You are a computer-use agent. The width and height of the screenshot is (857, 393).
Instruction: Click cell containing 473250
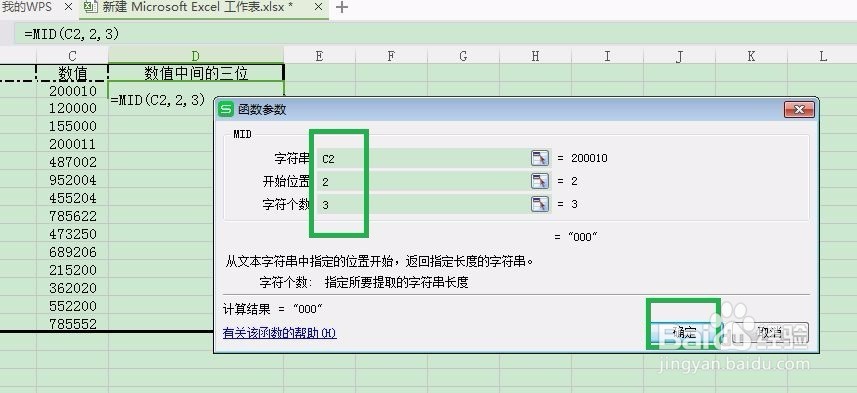72,234
